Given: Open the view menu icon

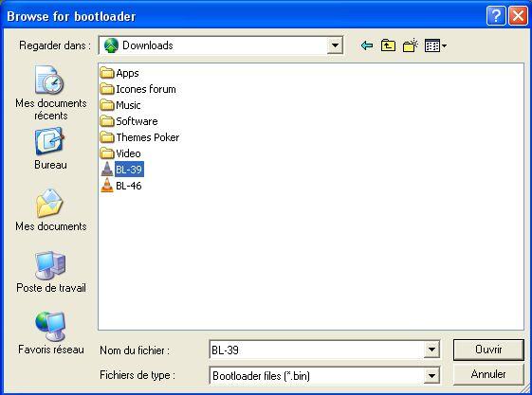Looking at the screenshot, I should click(435, 45).
